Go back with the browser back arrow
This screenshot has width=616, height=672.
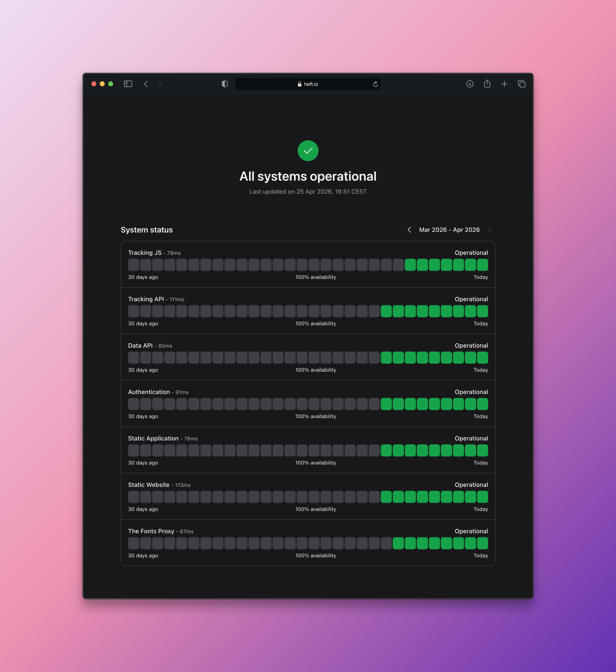tap(146, 84)
